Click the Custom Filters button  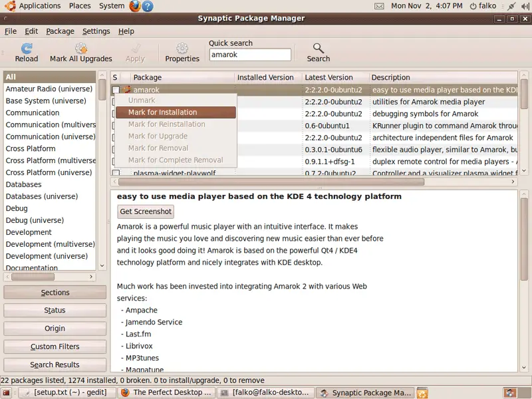pyautogui.click(x=55, y=346)
